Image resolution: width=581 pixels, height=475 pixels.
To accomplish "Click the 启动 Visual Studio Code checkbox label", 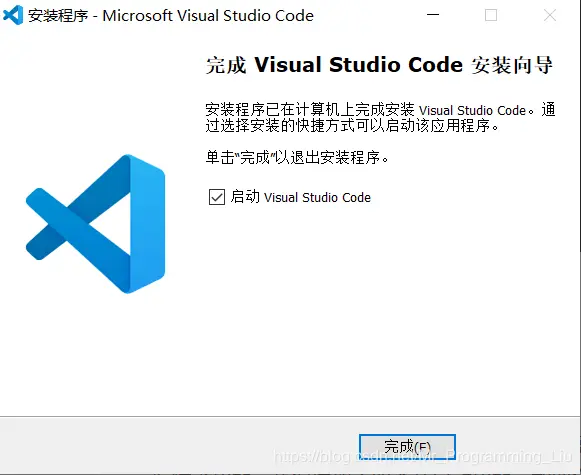I will [301, 197].
